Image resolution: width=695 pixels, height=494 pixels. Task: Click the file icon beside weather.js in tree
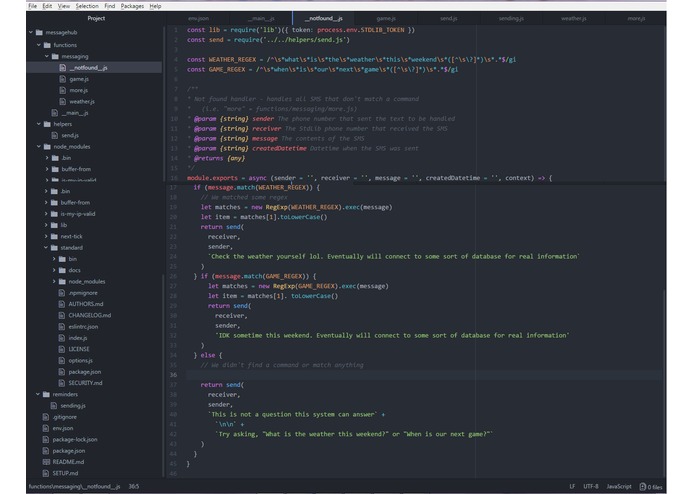[62, 101]
